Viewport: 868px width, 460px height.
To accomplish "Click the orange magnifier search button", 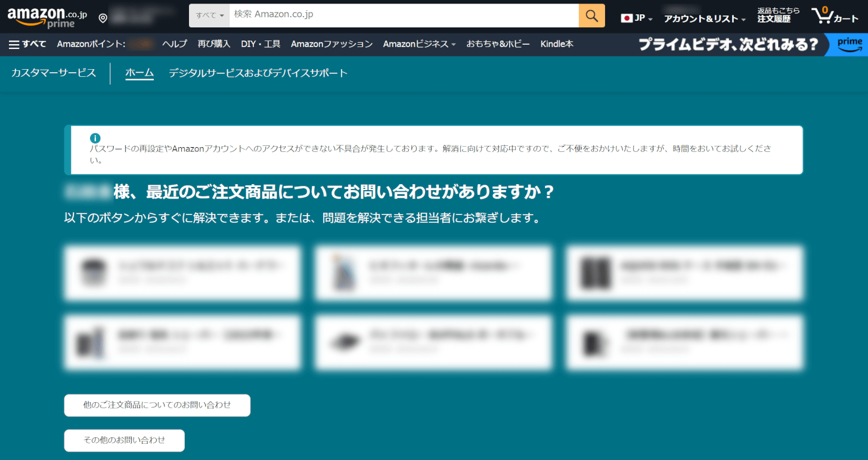I will pyautogui.click(x=591, y=15).
